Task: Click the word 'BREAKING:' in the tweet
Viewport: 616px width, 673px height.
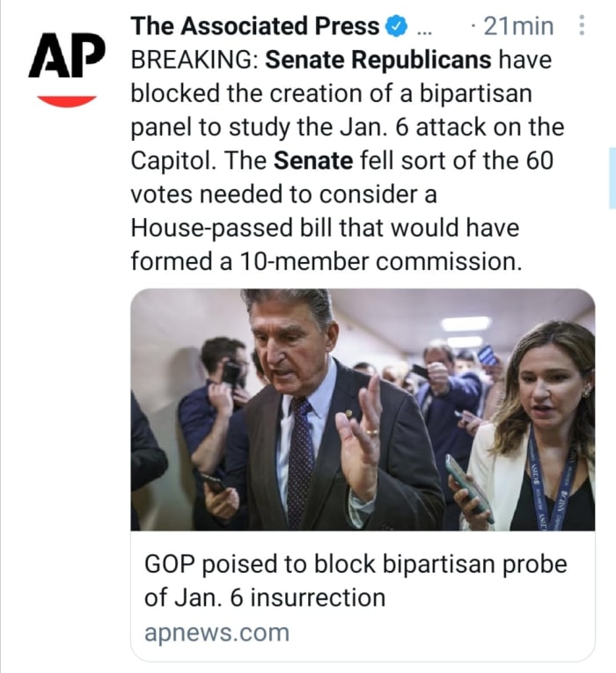Action: 194,61
